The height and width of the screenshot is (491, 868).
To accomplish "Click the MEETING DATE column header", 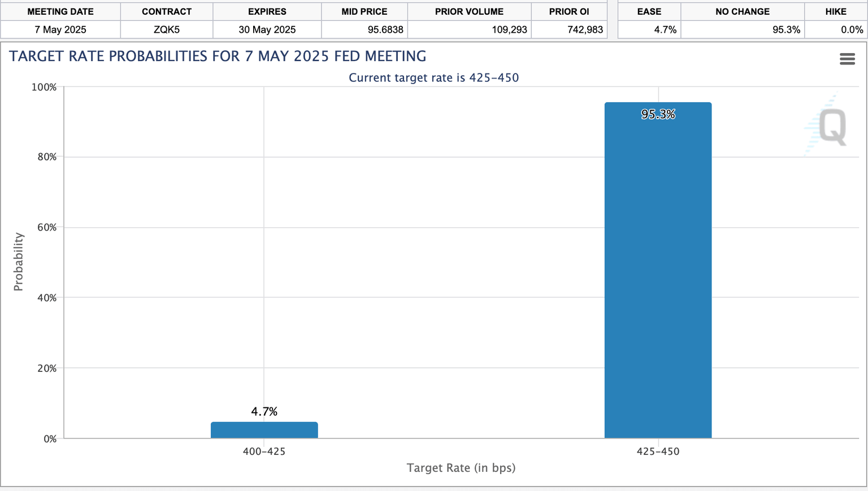I will [x=60, y=11].
